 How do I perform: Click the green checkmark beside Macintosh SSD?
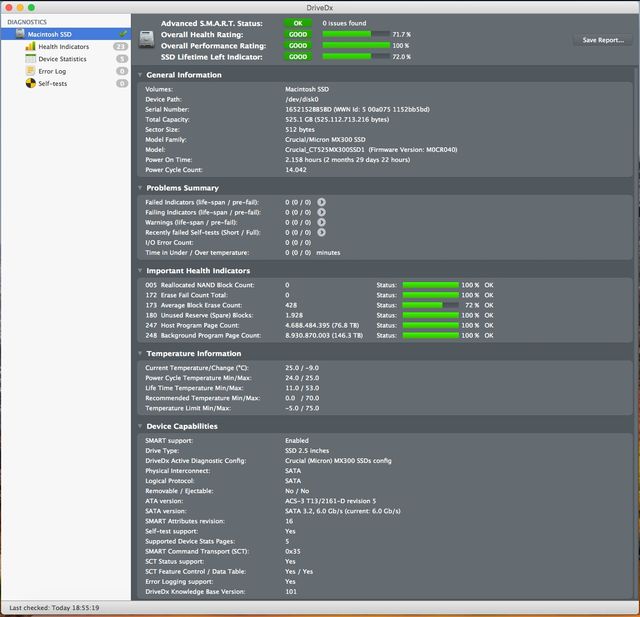point(123,33)
